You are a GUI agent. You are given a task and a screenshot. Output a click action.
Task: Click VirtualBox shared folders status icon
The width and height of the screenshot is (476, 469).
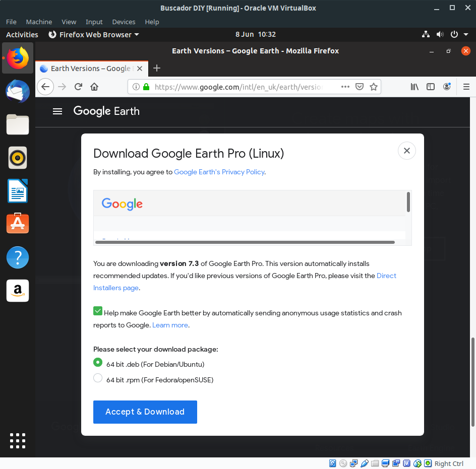click(375, 463)
